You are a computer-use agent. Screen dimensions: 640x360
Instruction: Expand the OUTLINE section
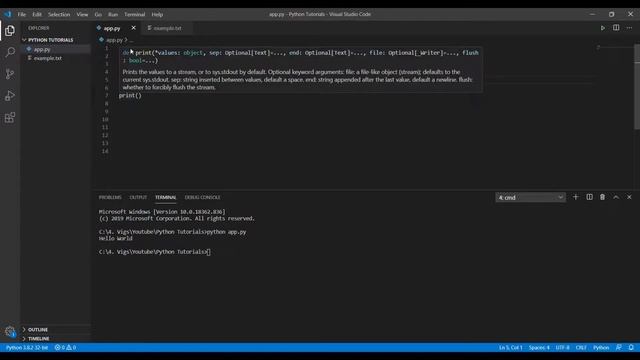click(x=38, y=329)
